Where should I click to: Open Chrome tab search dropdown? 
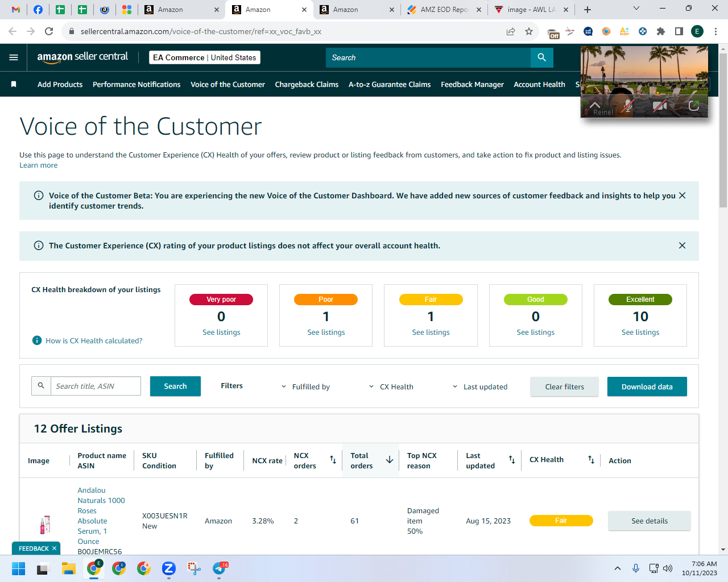(636, 9)
